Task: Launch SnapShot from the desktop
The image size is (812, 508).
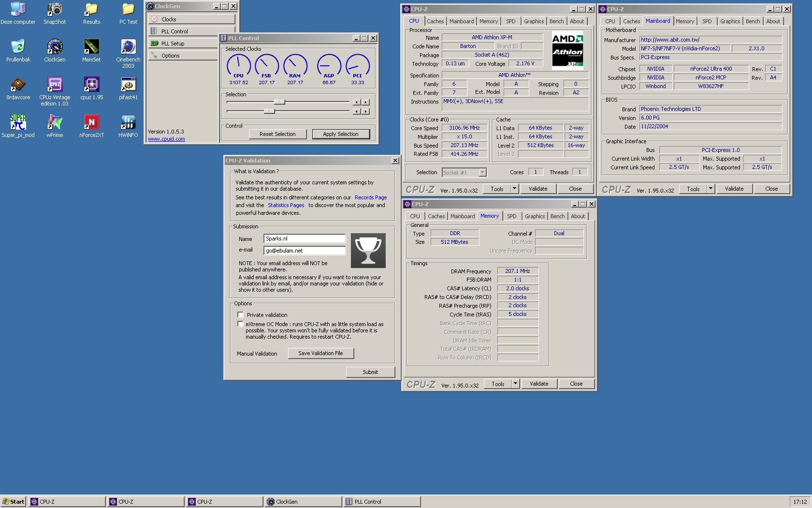Action: [55, 14]
